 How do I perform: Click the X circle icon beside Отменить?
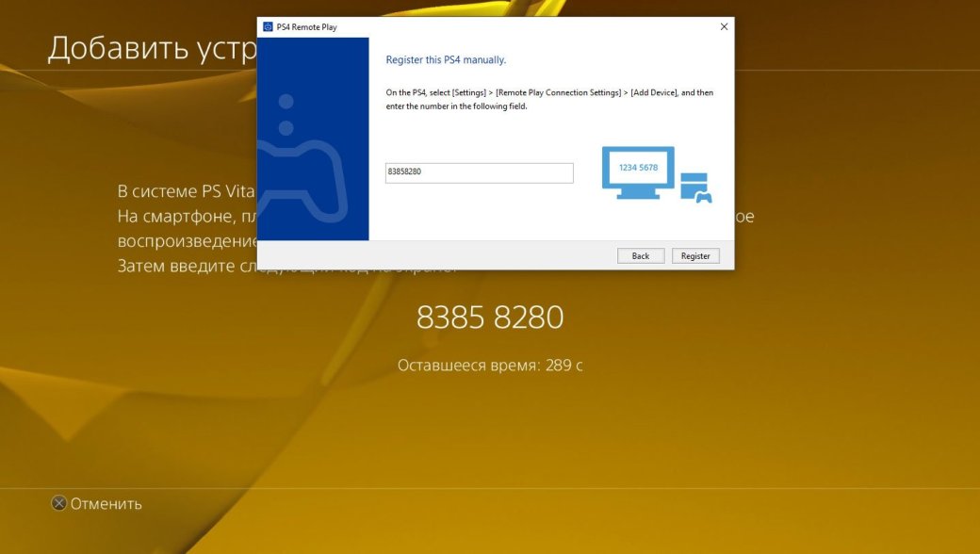point(58,503)
